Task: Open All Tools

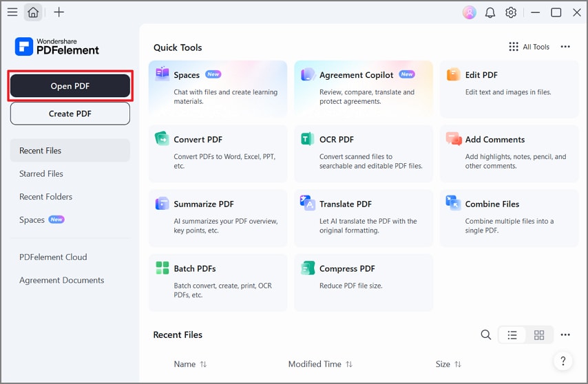Action: (x=529, y=47)
